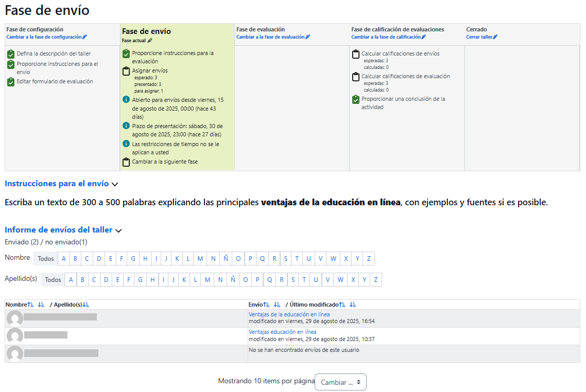Switch to the evaluation phase via Cambiar a la fase de evaluación
This screenshot has width=586, height=392.
tap(273, 37)
